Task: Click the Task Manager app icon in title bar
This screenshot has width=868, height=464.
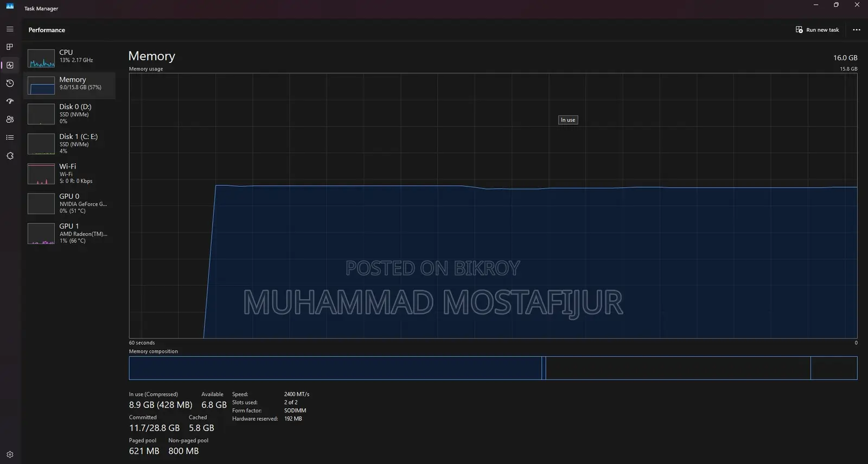Action: (x=10, y=6)
